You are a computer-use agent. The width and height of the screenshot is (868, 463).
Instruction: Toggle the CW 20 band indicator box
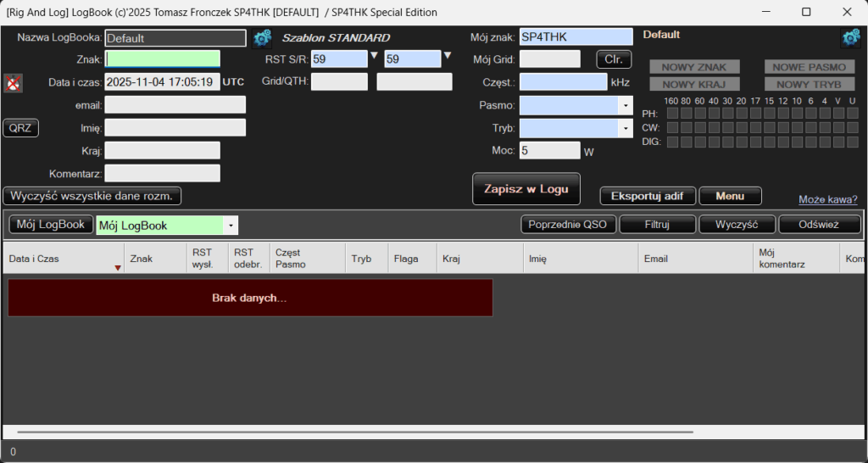click(743, 127)
